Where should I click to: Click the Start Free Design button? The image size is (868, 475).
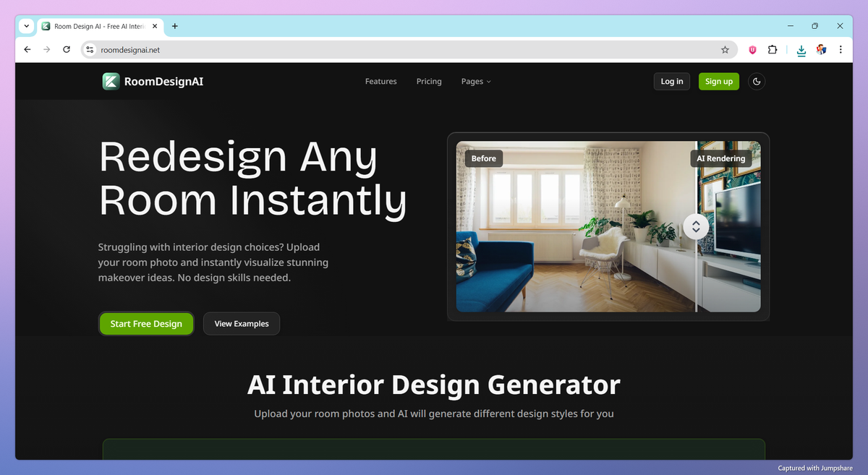coord(146,323)
